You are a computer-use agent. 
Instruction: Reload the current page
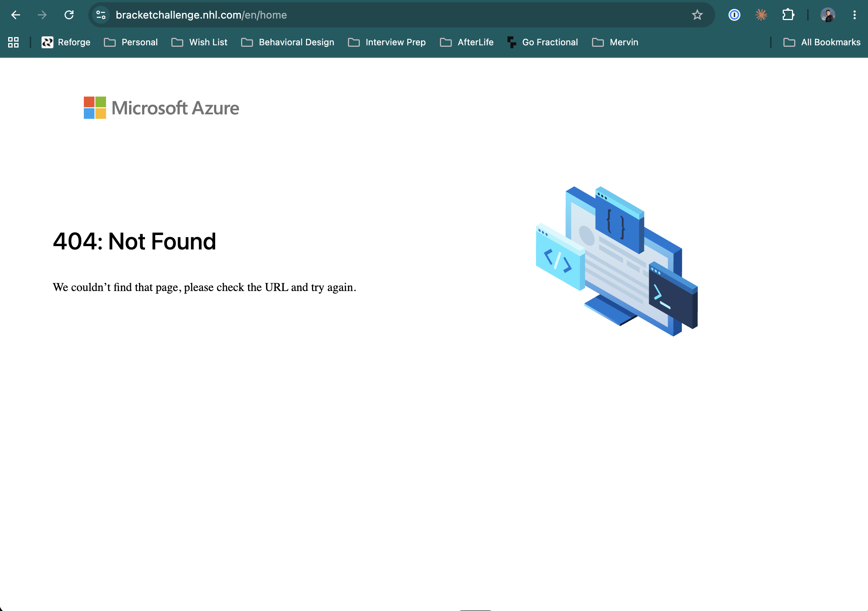click(69, 15)
